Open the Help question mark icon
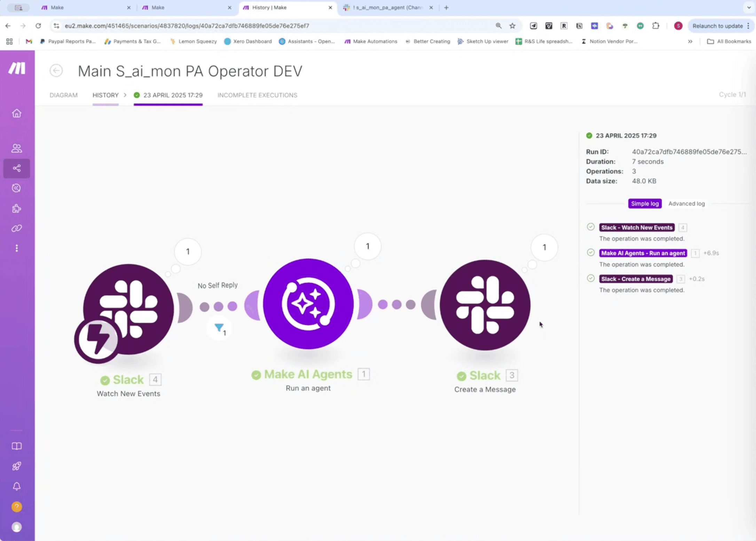The width and height of the screenshot is (756, 541). [17, 507]
